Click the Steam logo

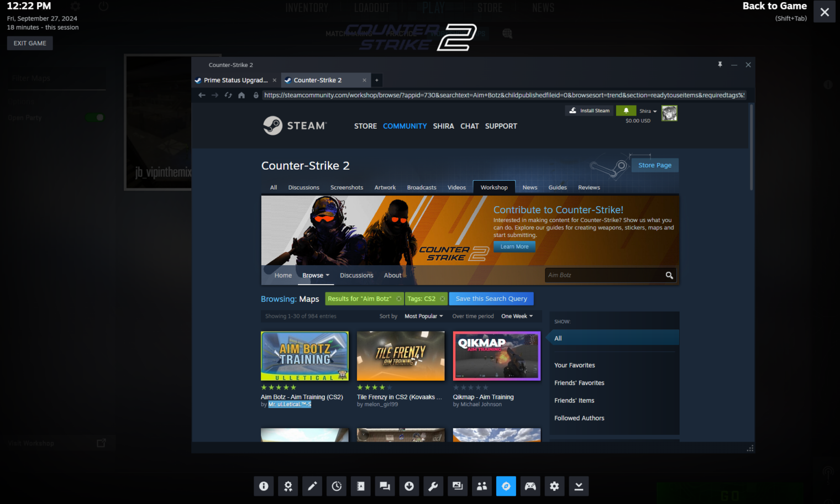click(295, 126)
